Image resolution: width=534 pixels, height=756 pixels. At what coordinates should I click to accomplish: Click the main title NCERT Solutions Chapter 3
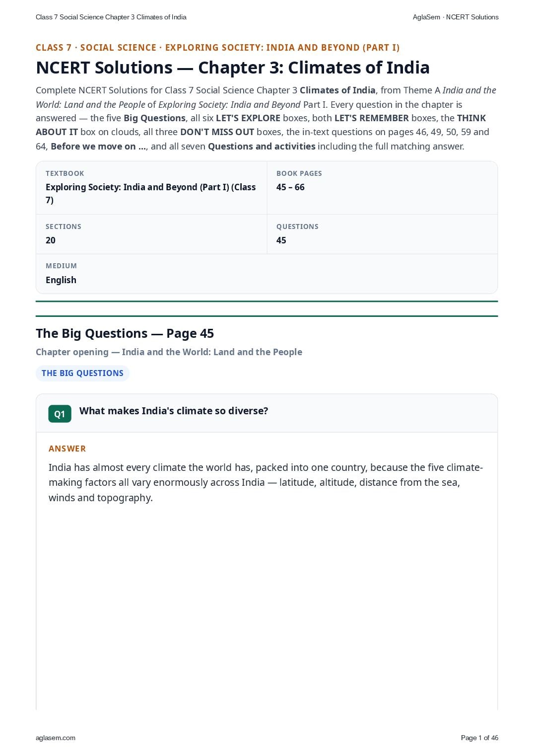[x=233, y=68]
